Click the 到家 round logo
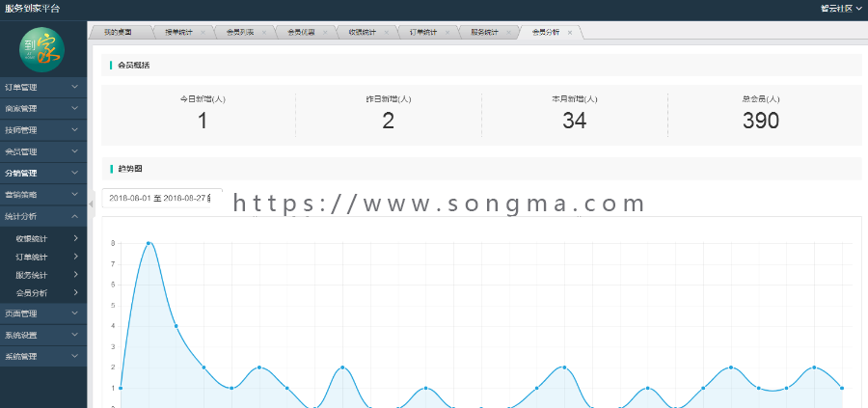Screen dimensions: 868x408 pos(42,50)
